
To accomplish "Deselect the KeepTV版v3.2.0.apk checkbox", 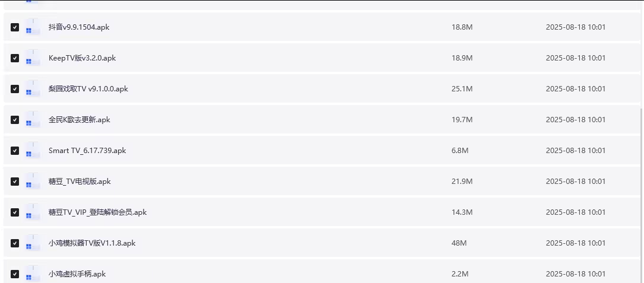I will tap(15, 58).
